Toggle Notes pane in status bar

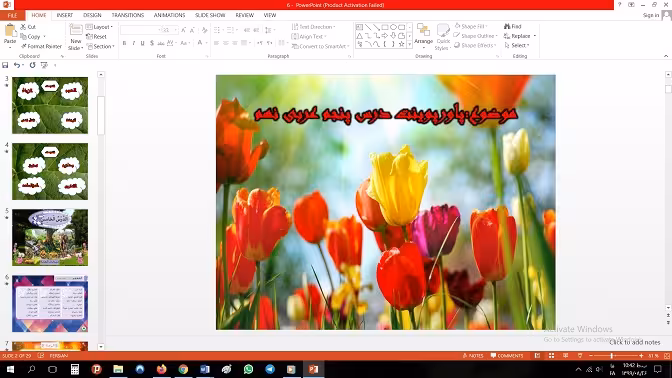473,356
